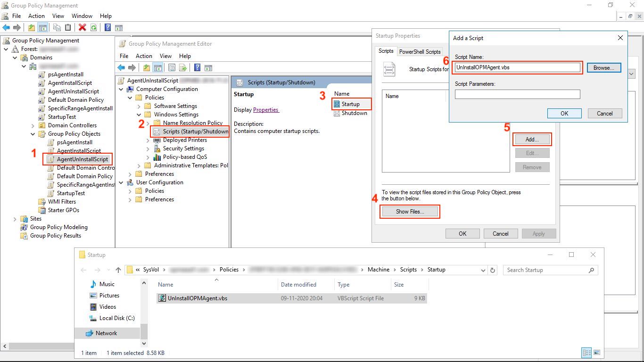This screenshot has height=362, width=644.
Task: Click the Export List icon in editor toolbar
Action: pos(183,68)
